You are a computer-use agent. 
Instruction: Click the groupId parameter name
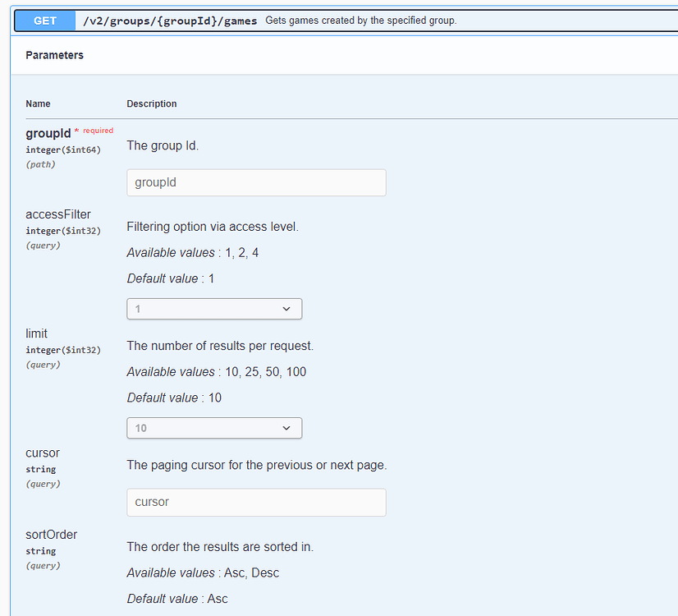click(48, 133)
